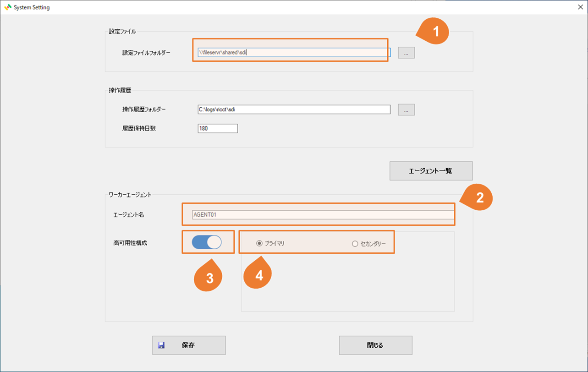
Task: Browse for 操作履歴フォルダー using the ... button
Action: pyautogui.click(x=406, y=109)
